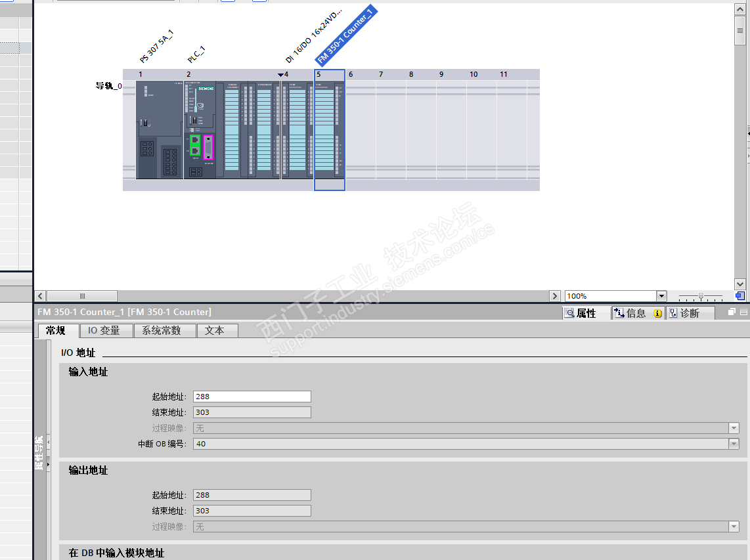This screenshot has width=750, height=560.
Task: Click the magenta MPI/DP port on the CPU
Action: 208,147
